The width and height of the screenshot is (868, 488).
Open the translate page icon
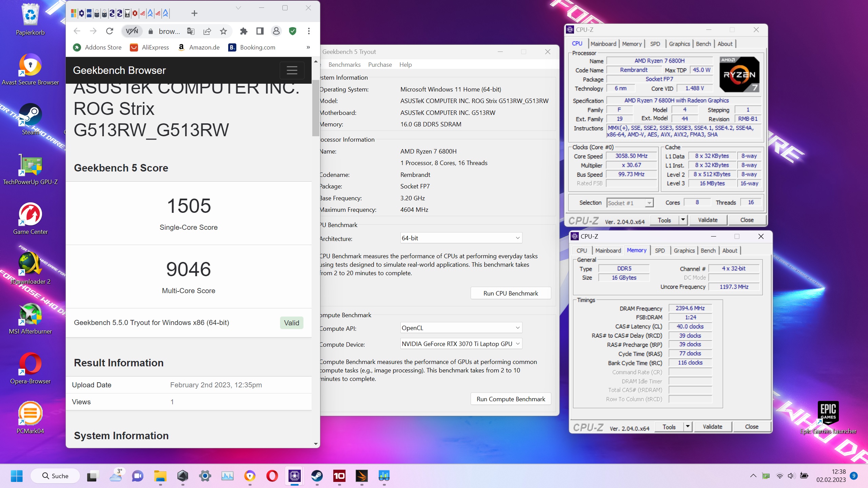(191, 31)
